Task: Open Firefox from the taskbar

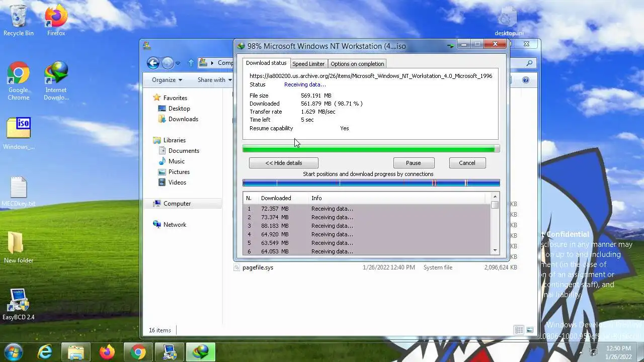Action: pos(107,352)
